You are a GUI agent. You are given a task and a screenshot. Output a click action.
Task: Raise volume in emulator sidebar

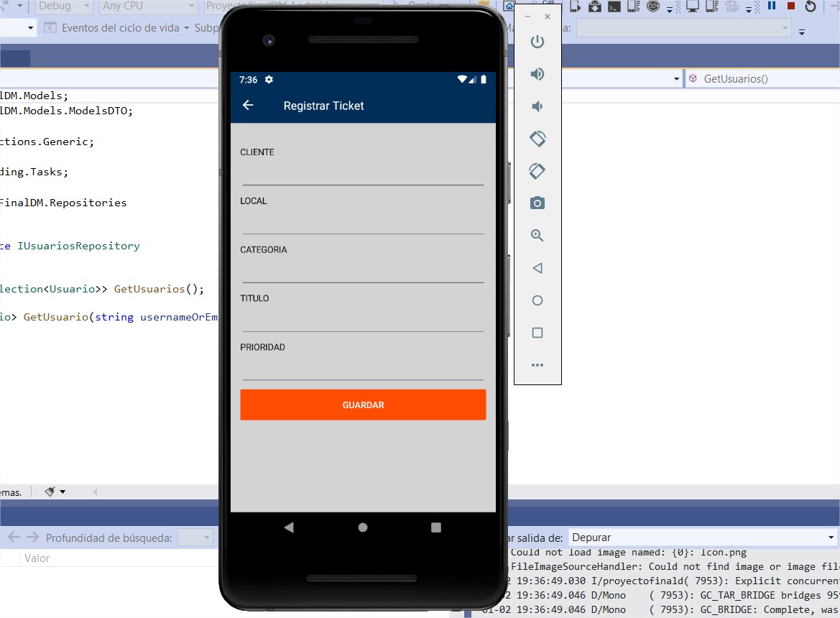[537, 74]
